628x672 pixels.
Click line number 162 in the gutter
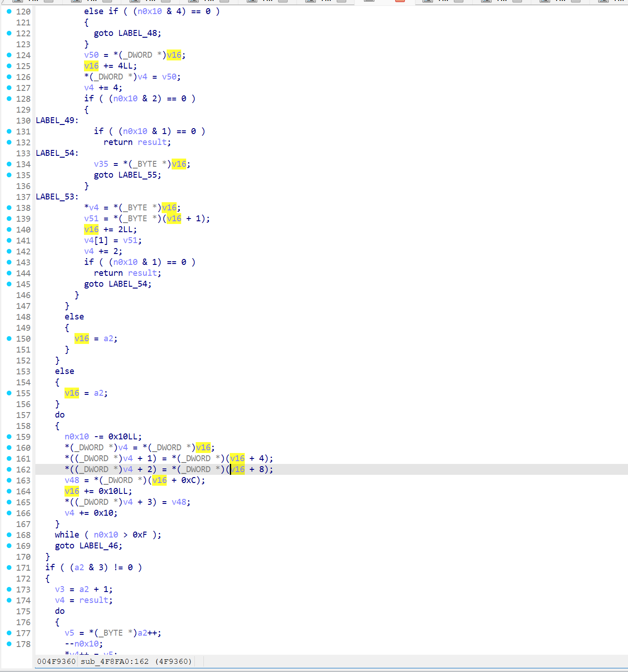[23, 469]
